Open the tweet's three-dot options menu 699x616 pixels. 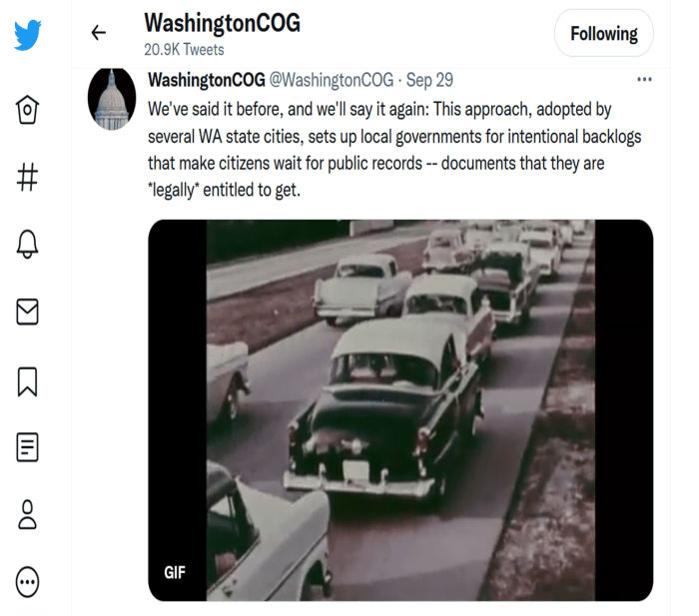[644, 80]
